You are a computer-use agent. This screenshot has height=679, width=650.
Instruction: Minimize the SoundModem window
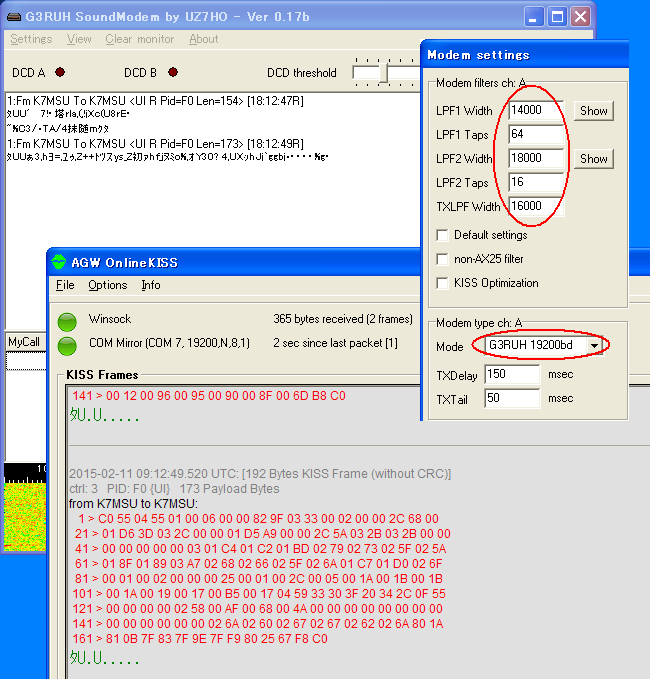534,17
